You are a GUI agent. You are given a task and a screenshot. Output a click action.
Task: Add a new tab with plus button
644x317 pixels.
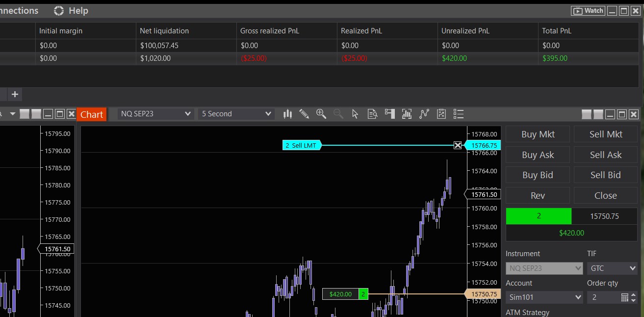click(x=15, y=94)
